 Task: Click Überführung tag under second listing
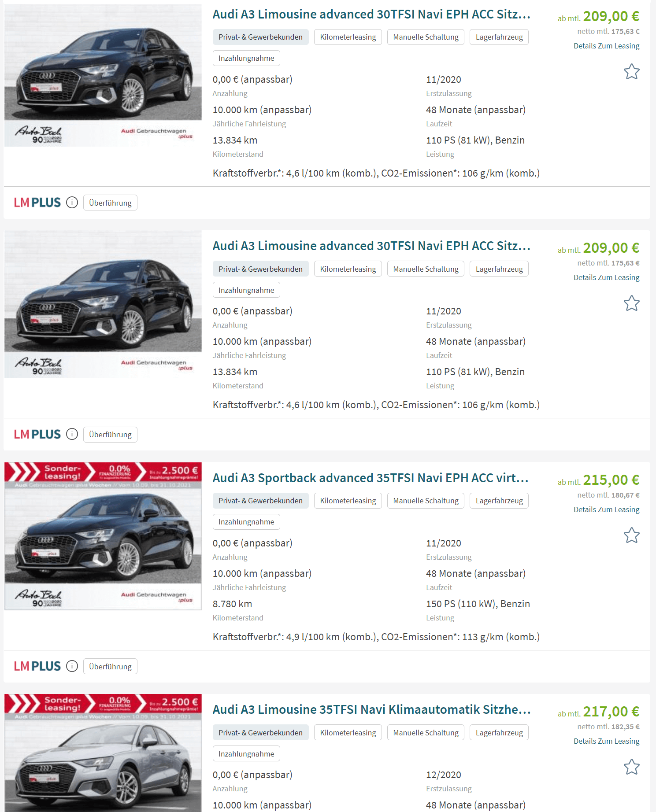(x=110, y=434)
